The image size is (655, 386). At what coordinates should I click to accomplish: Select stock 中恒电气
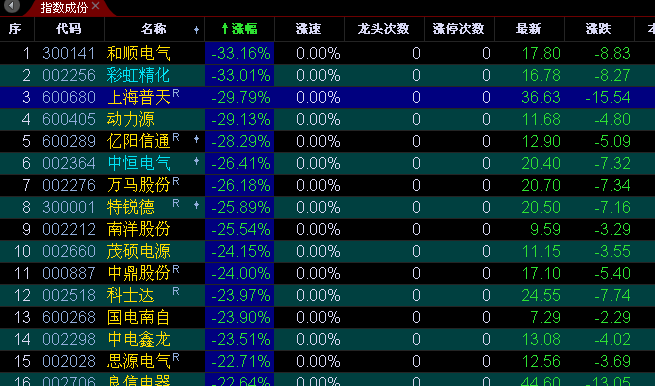[x=139, y=163]
